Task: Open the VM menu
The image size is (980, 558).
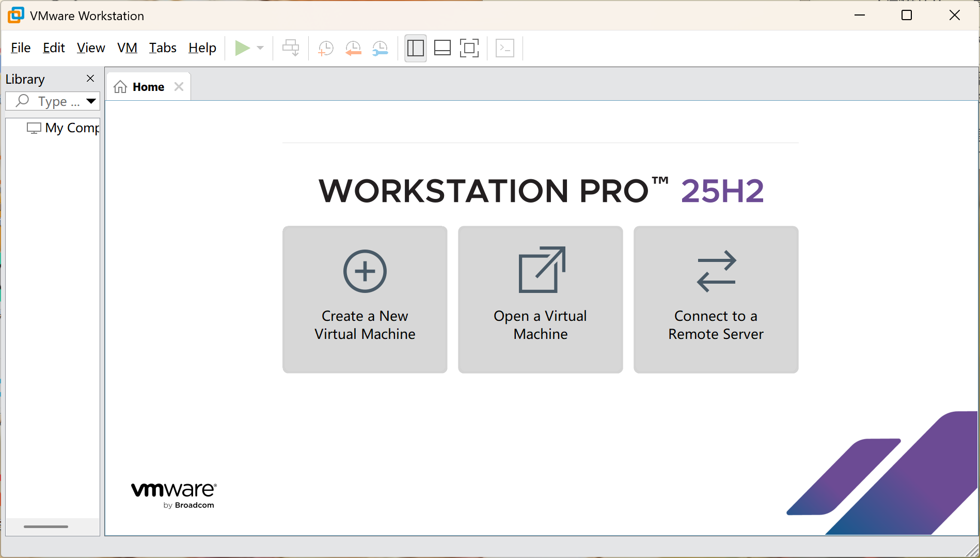Action: coord(127,48)
